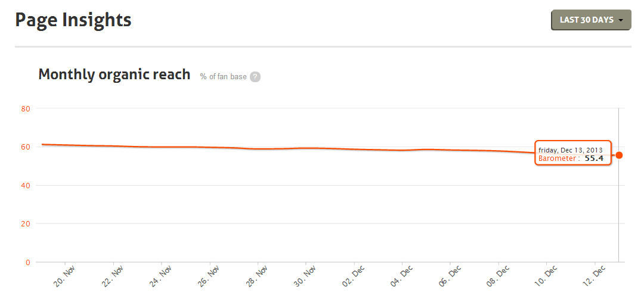Select the 22. Nov axis label
The image size is (644, 308).
point(113,276)
